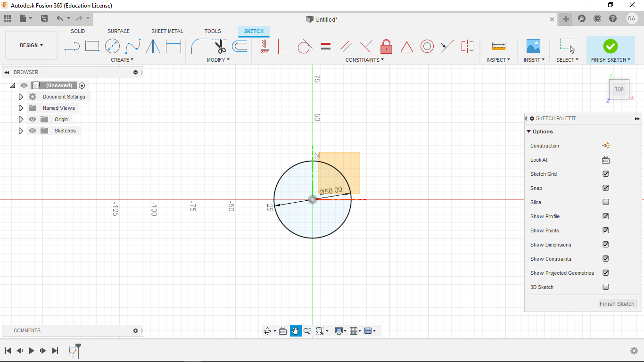Open the INSERT dropdown menu
The width and height of the screenshot is (644, 362).
(534, 60)
